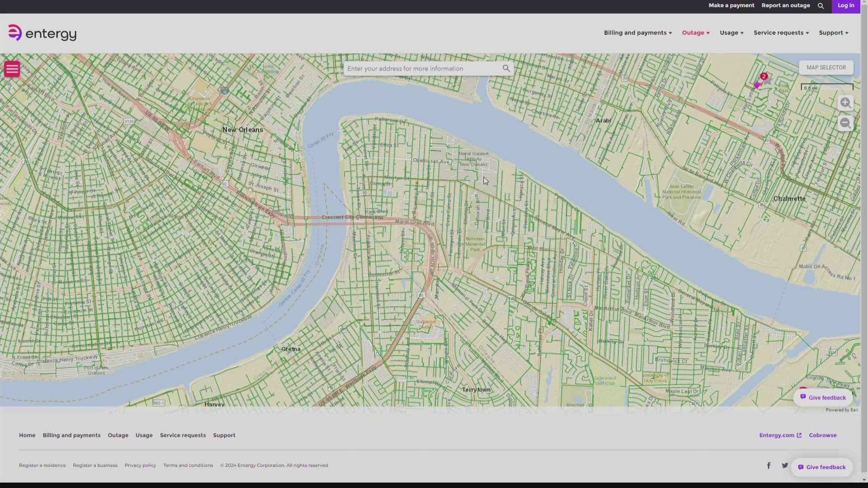The image size is (868, 488).
Task: Click the Harvey map label
Action: [x=214, y=404]
